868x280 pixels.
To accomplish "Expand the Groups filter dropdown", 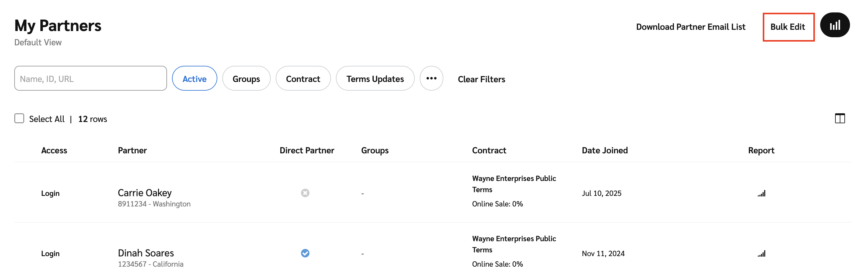I will click(x=246, y=79).
